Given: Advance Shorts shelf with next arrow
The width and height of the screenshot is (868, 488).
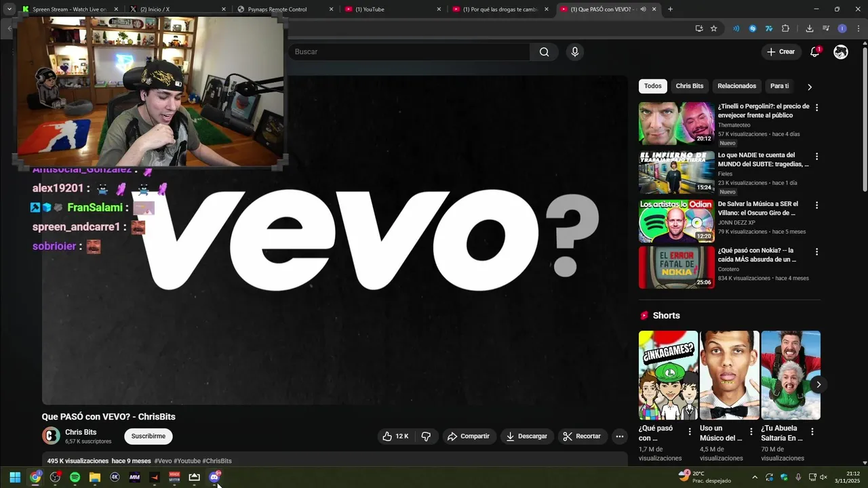Looking at the screenshot, I should [818, 384].
